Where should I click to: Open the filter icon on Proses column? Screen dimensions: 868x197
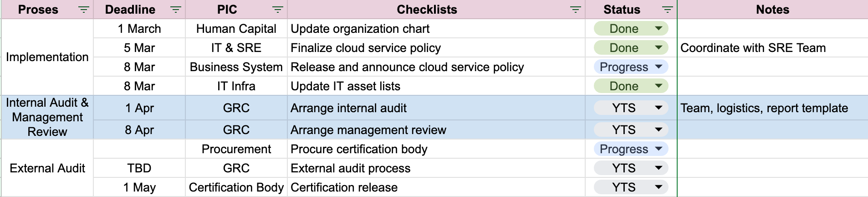(83, 10)
